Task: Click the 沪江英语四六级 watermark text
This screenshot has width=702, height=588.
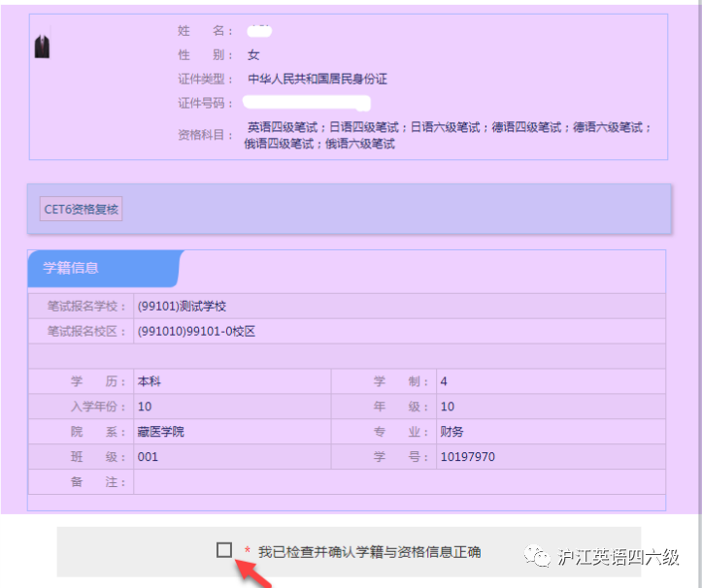Action: tap(618, 557)
